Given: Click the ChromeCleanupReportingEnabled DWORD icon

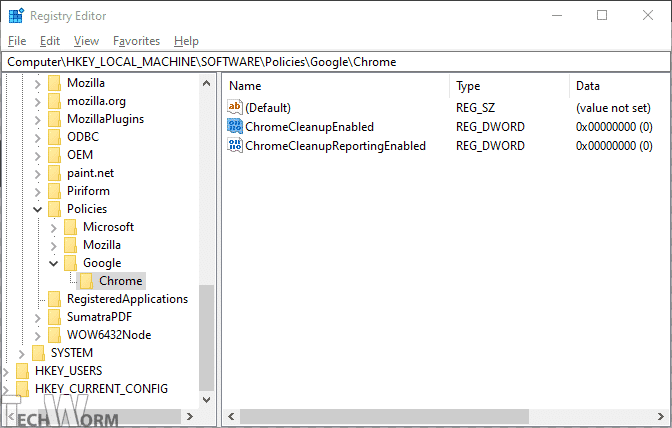Looking at the screenshot, I should pos(235,146).
